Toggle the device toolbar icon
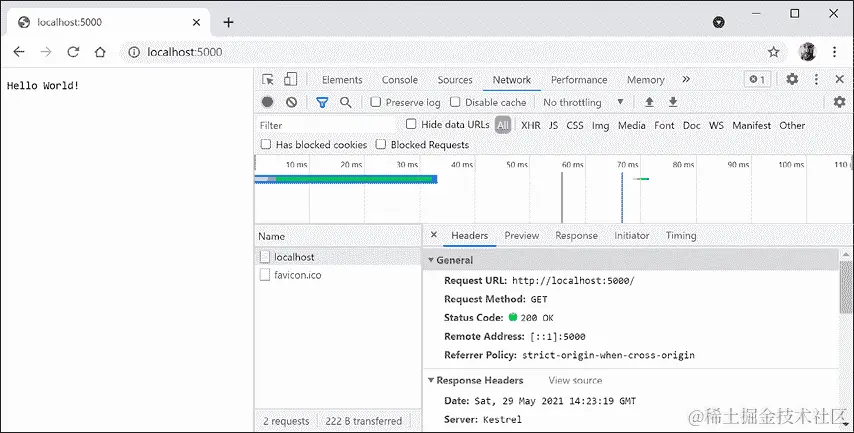854x433 pixels. pos(291,80)
